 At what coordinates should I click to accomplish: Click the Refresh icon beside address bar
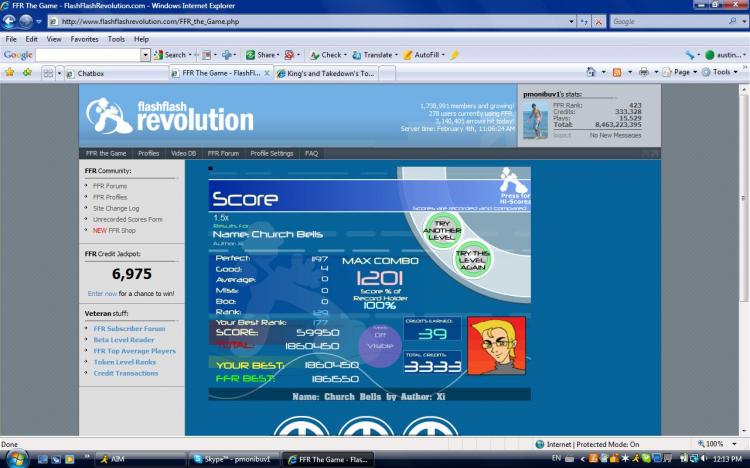pos(584,22)
